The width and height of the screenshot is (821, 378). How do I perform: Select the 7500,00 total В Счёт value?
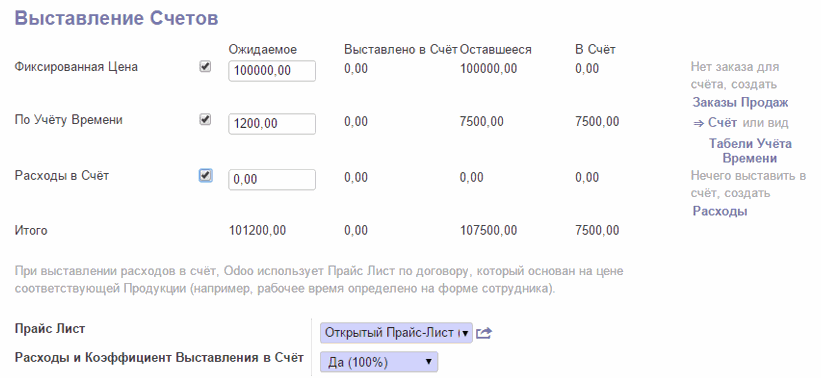click(x=597, y=230)
